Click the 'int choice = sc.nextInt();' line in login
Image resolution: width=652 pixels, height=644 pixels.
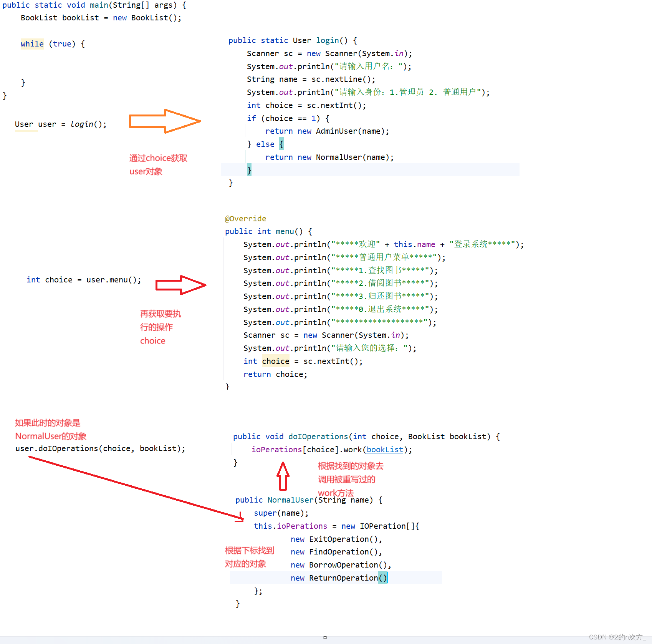(306, 105)
